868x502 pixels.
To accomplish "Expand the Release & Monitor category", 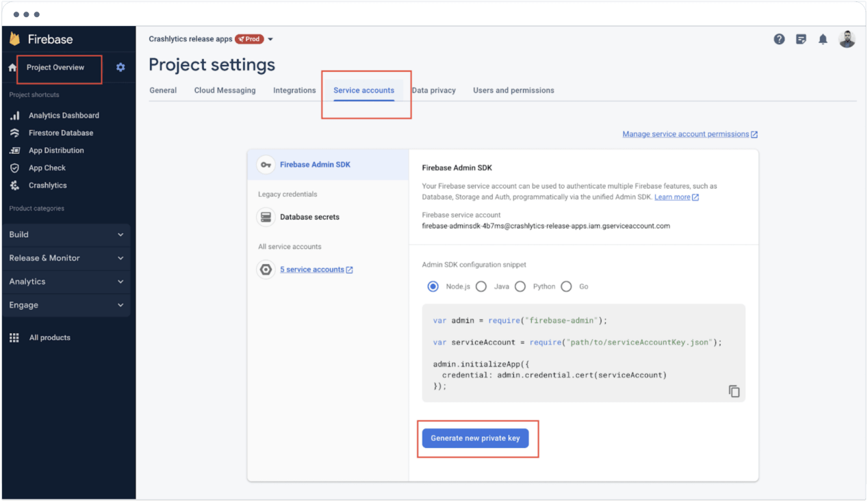I will point(66,258).
